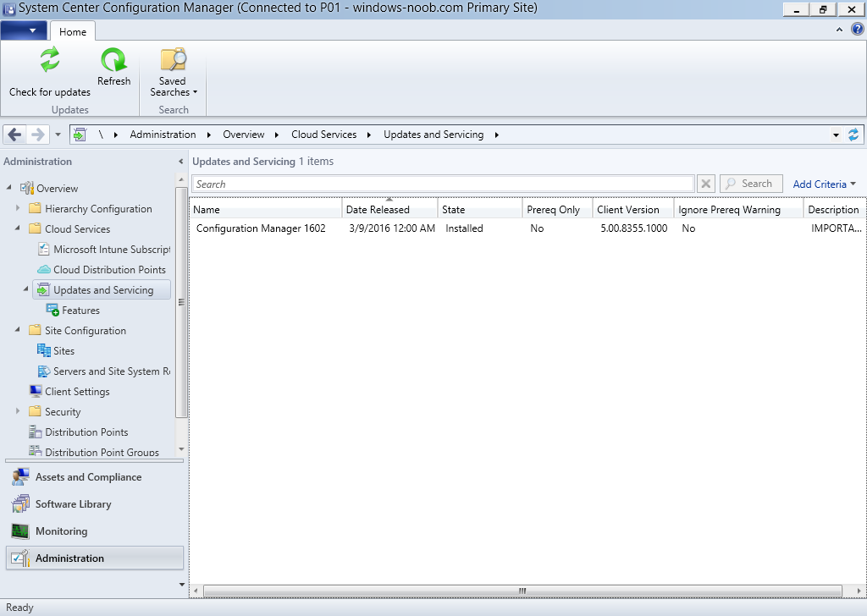Click the Microsoft Intune Subscriptions icon

pyautogui.click(x=44, y=249)
